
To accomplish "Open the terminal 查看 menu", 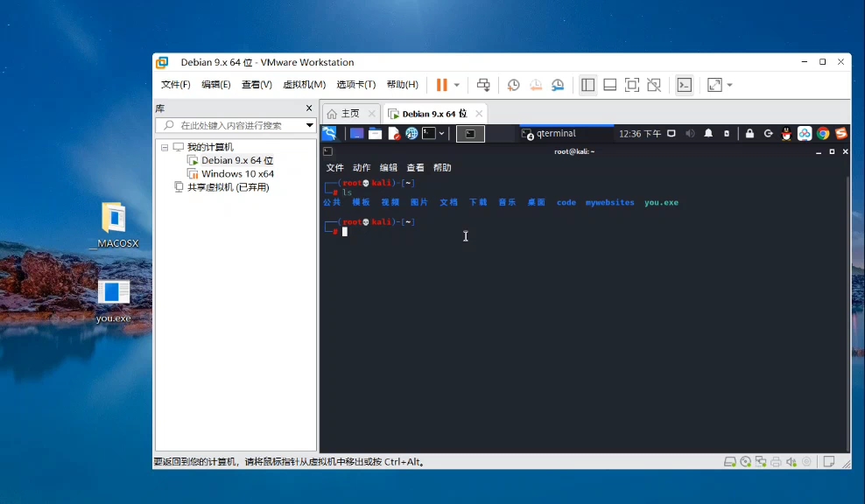I will coord(415,168).
